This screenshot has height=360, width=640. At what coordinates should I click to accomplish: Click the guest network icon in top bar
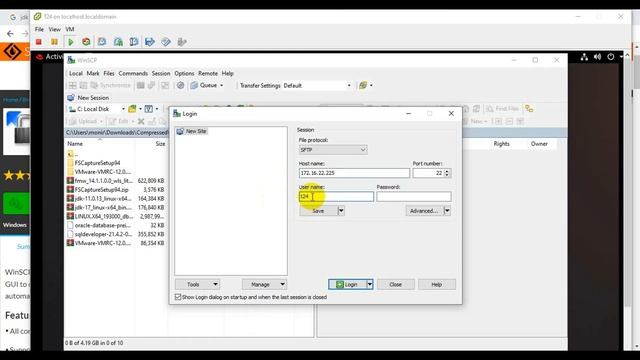(584, 57)
